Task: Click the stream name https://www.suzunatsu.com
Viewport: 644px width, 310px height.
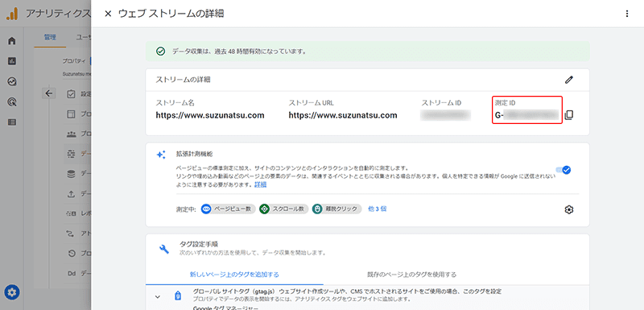Action: click(x=210, y=115)
